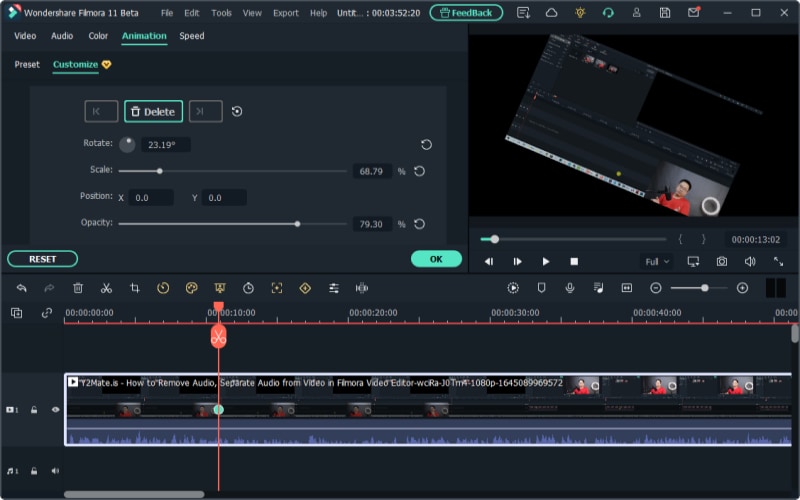Zoom in the timeline with plus icon
This screenshot has height=500, width=800.
point(742,288)
